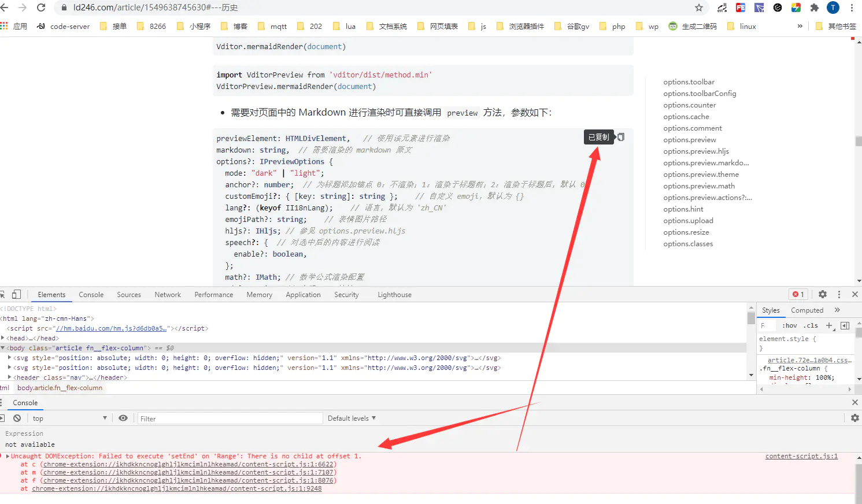Expand the head element in DOM tree

pyautogui.click(x=3, y=338)
